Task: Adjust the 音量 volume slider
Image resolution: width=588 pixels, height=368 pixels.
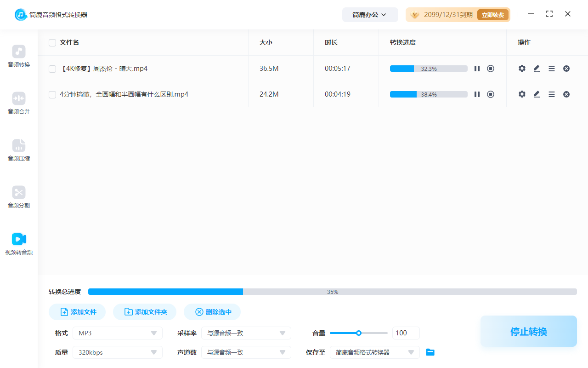Action: click(x=359, y=333)
